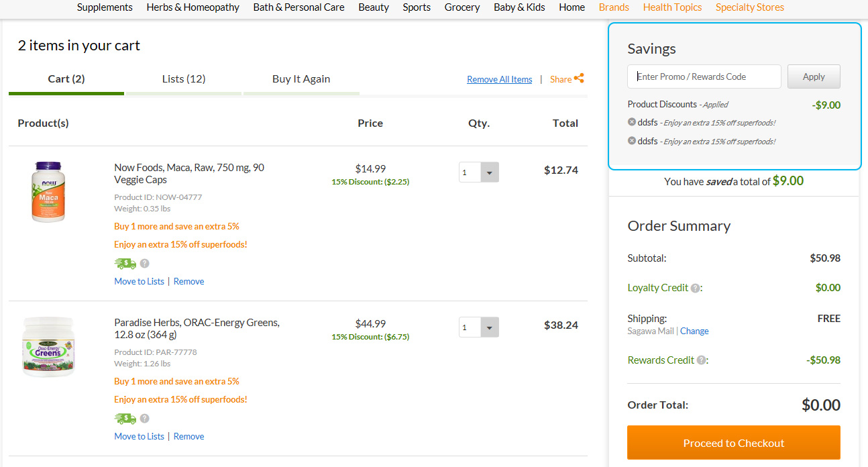Click the Greens total "$38.24"
The image size is (868, 467).
pos(561,325)
